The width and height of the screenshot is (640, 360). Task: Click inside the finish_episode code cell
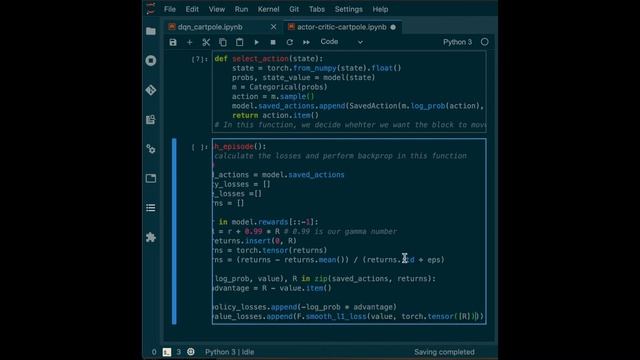point(349,231)
